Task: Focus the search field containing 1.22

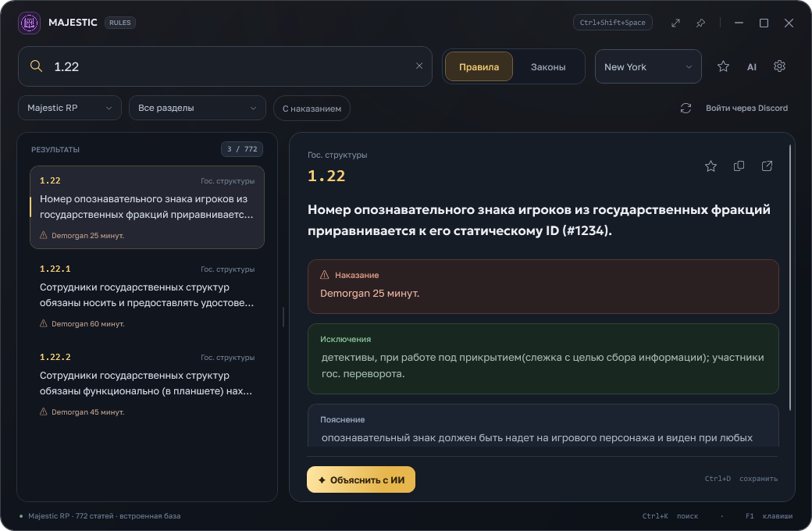Action: (x=226, y=66)
